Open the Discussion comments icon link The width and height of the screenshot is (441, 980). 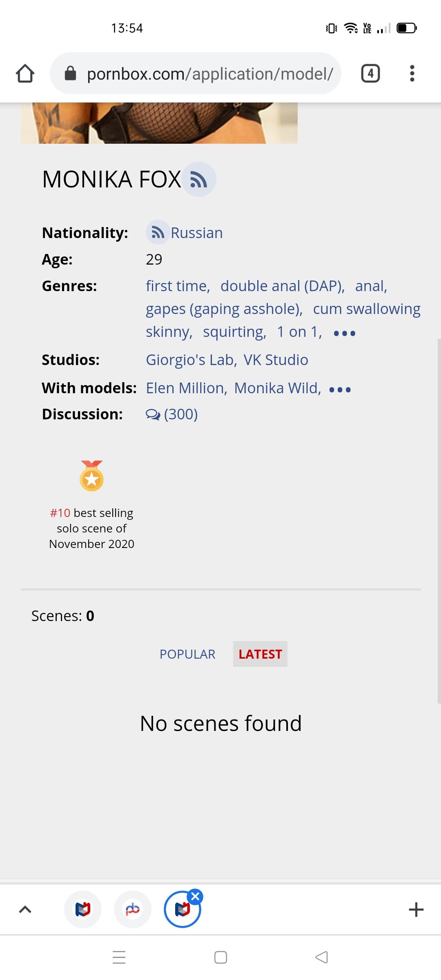pos(153,414)
